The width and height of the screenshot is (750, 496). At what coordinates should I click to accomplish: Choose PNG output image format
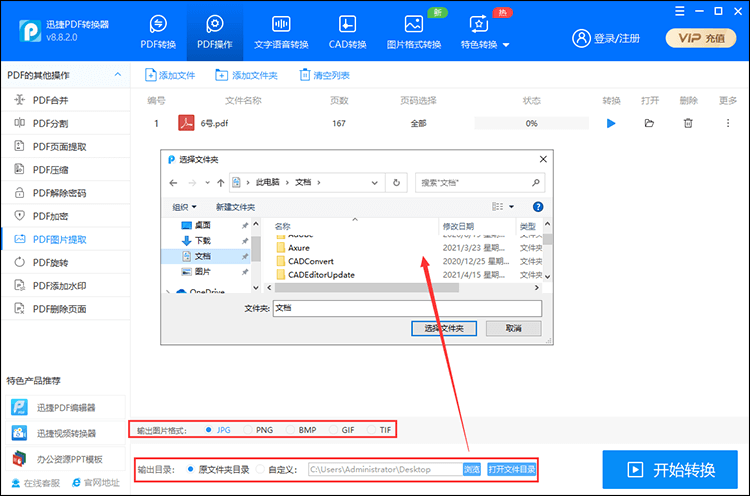258,430
